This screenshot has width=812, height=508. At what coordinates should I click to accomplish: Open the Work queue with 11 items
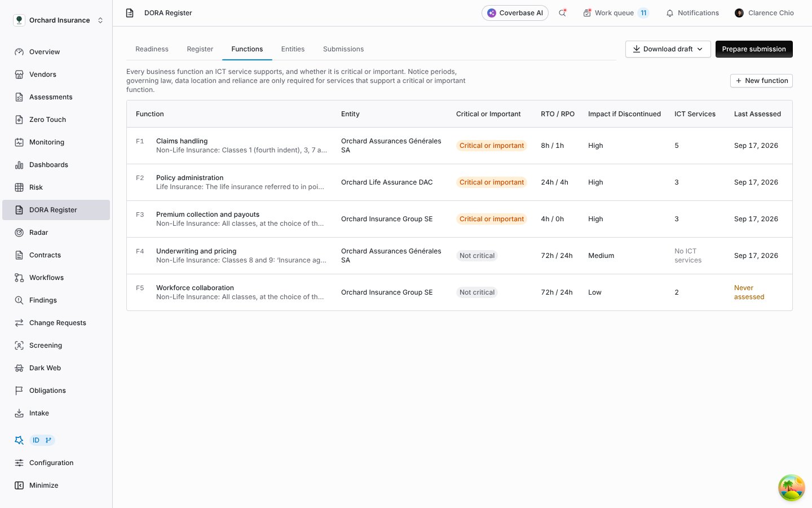coord(616,13)
